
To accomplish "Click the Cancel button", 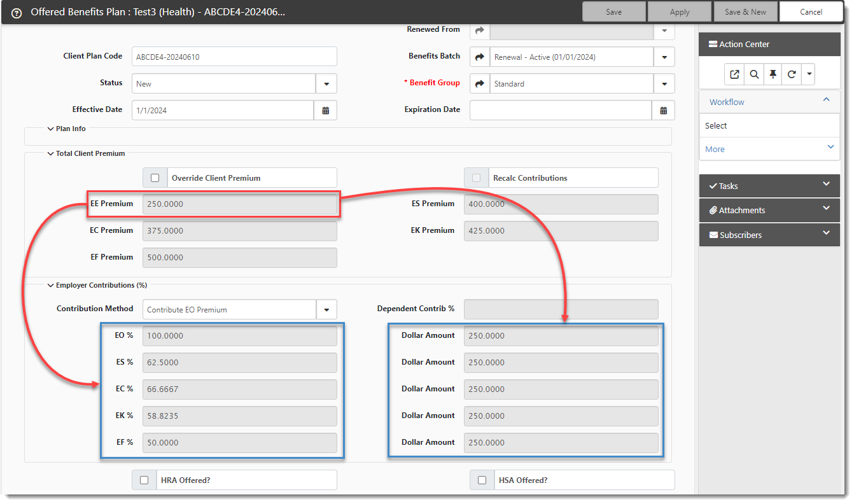I will pyautogui.click(x=811, y=12).
